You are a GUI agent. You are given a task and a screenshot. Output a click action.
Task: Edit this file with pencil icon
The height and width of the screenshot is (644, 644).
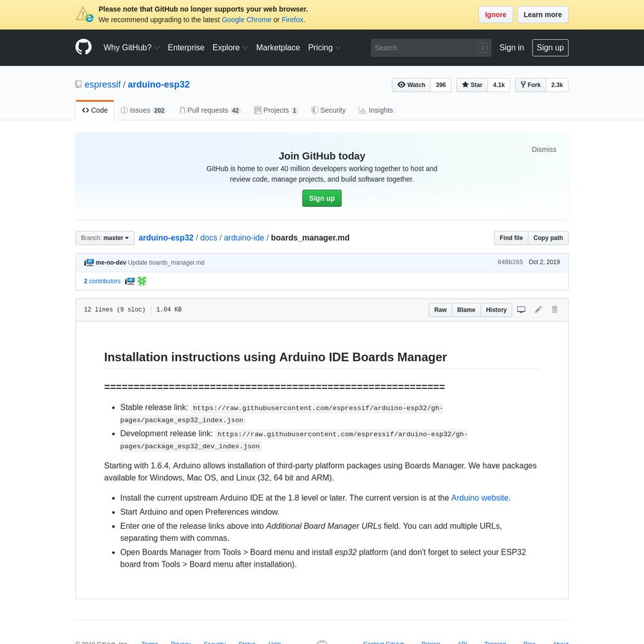coord(538,310)
